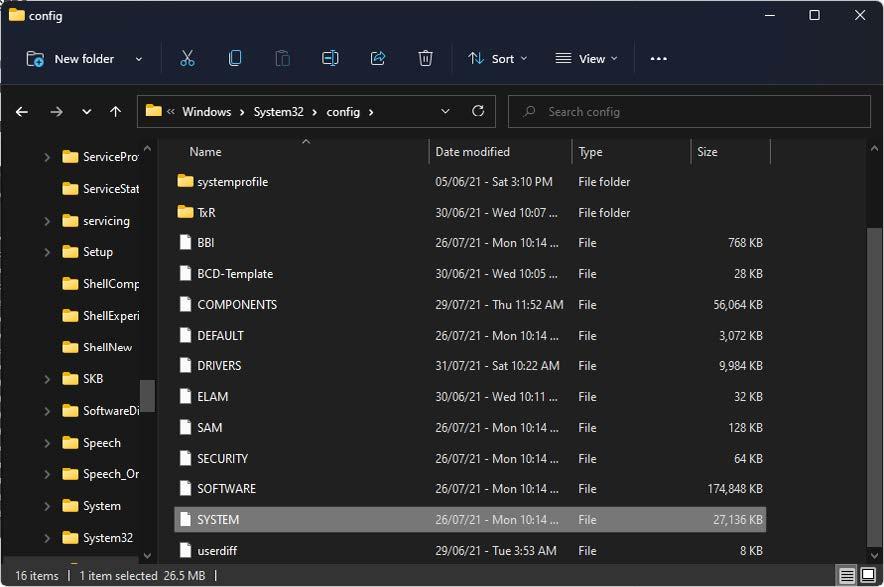Sort by Date modified column header
Viewport: 884px width, 587px height.
coord(472,152)
